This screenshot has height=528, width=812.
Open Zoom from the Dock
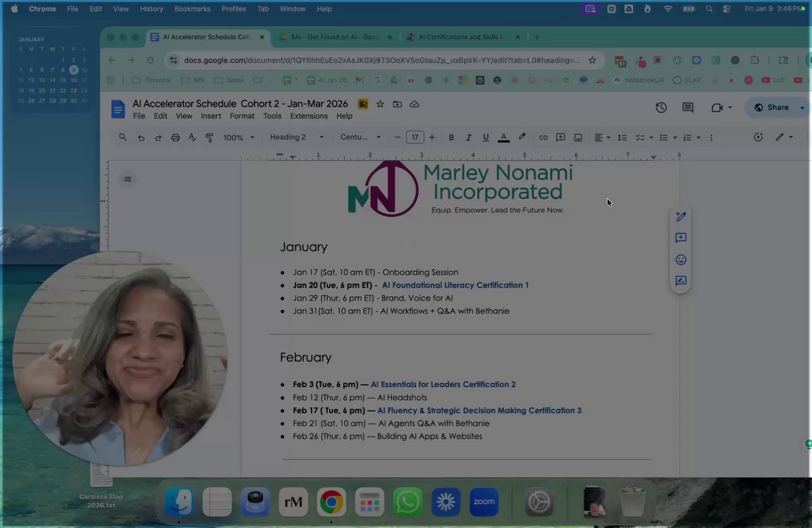pyautogui.click(x=483, y=502)
